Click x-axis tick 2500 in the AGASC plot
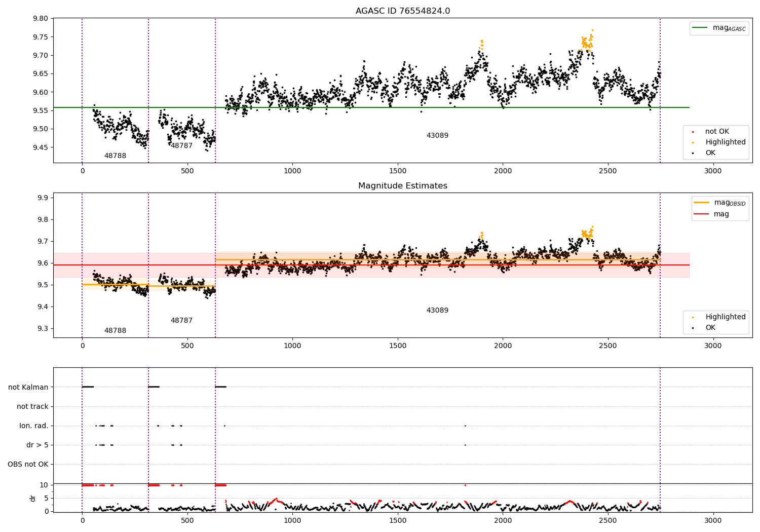 click(608, 171)
